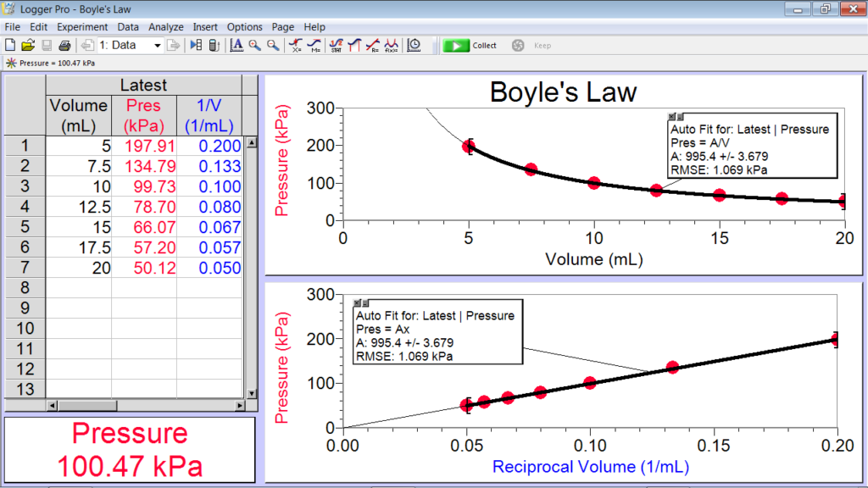This screenshot has height=488, width=868.
Task: Start data collection with Collect button
Action: coord(470,46)
